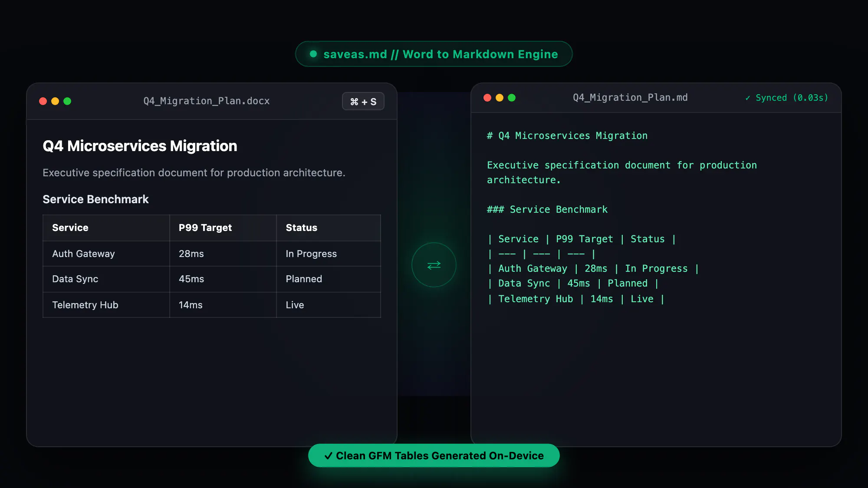Select the Live status cell
868x488 pixels.
click(x=329, y=305)
